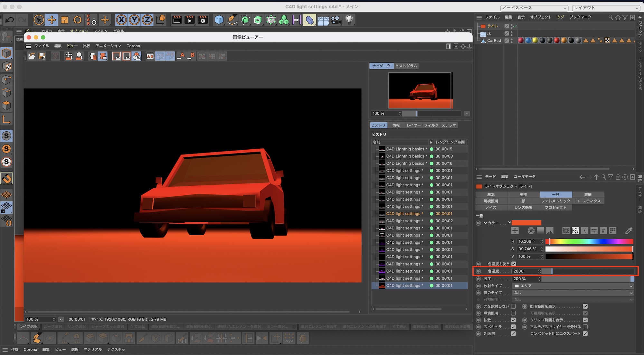The height and width of the screenshot is (355, 644).
Task: Click the 色温度 slider bar
Action: point(588,271)
